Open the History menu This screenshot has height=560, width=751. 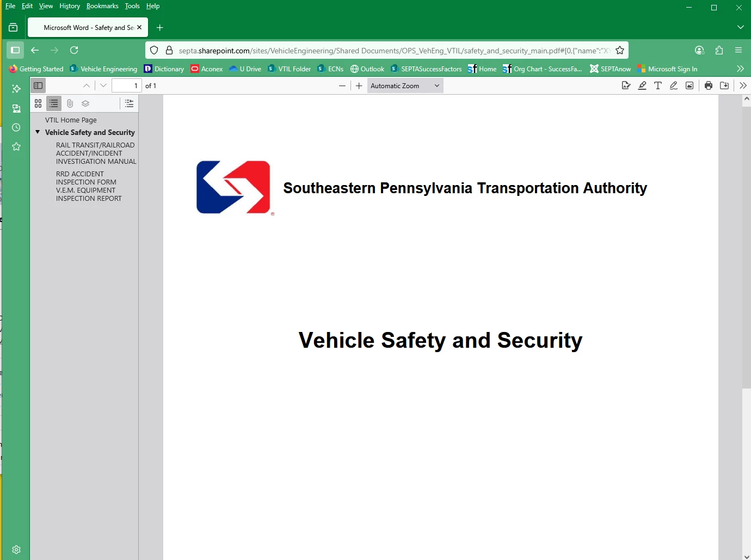click(x=70, y=6)
